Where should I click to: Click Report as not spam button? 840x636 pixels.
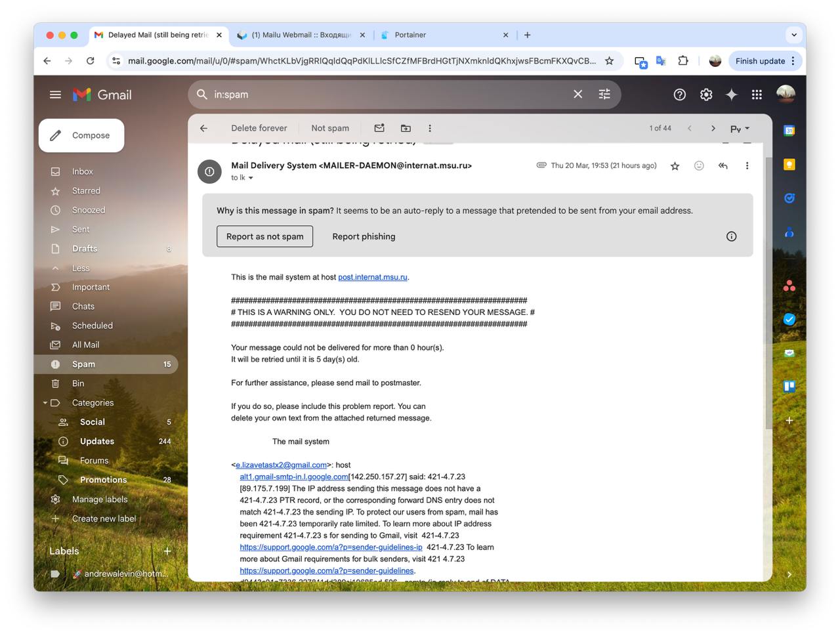pos(265,236)
